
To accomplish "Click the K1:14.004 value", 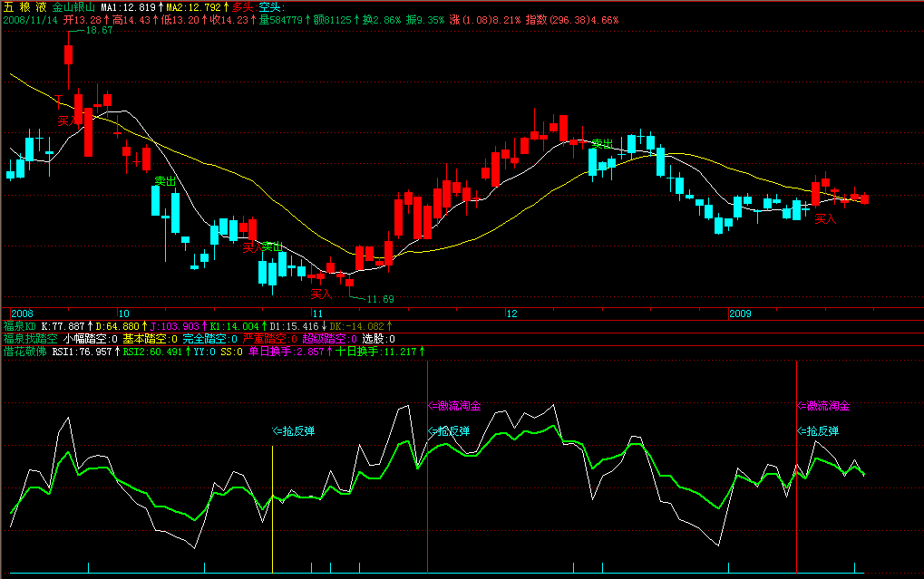I will point(235,326).
